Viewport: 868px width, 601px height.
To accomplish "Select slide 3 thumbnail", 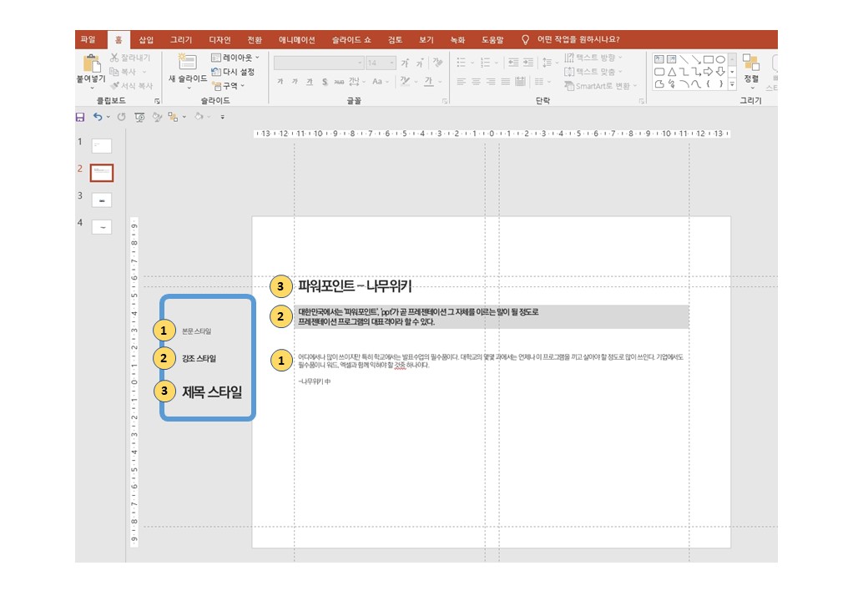I will (101, 199).
